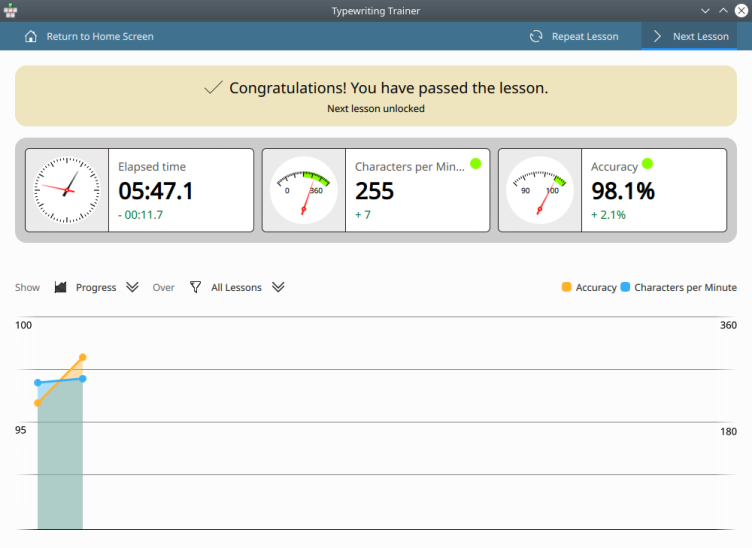The height and width of the screenshot is (548, 752).
Task: Return to Home Screen
Action: pyautogui.click(x=99, y=37)
